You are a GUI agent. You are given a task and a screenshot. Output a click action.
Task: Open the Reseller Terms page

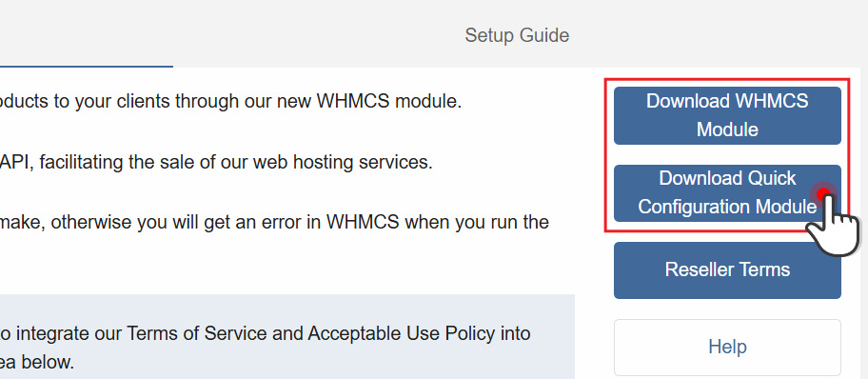(727, 269)
